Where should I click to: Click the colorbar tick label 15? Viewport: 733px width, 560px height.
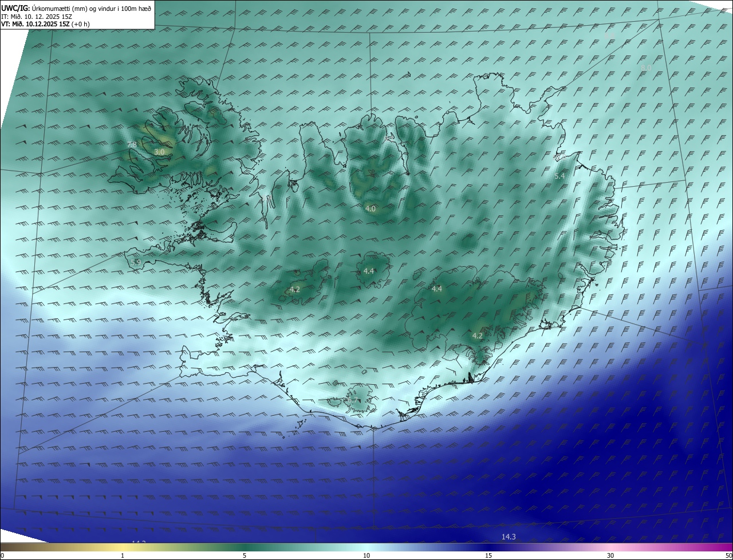click(488, 555)
